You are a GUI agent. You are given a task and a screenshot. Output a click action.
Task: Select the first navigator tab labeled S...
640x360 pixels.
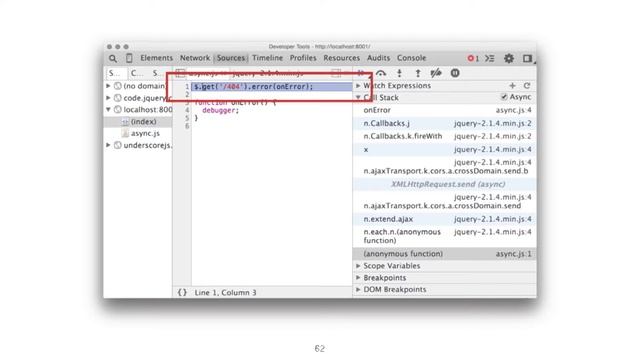click(x=115, y=73)
